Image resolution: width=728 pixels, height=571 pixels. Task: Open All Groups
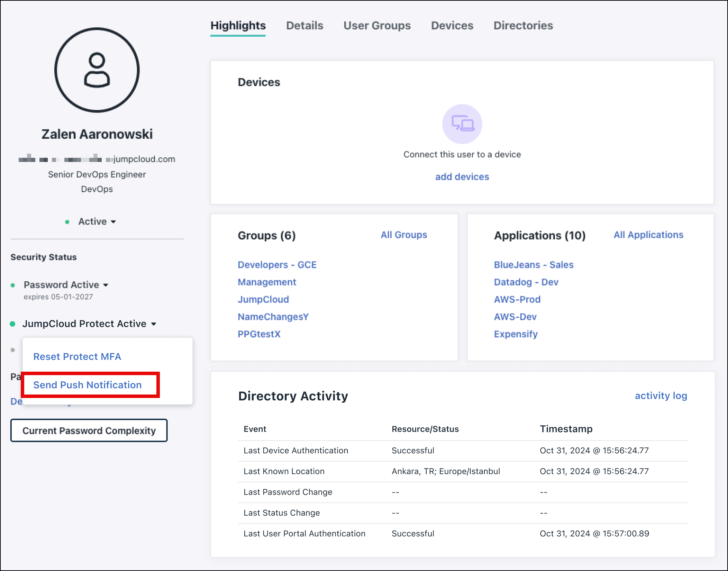(403, 235)
